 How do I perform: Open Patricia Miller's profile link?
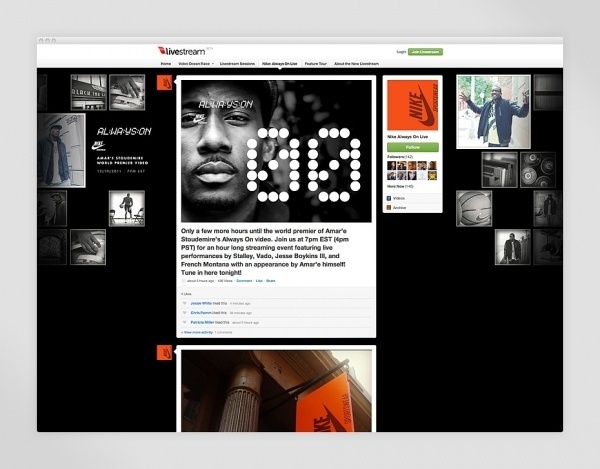[x=202, y=322]
